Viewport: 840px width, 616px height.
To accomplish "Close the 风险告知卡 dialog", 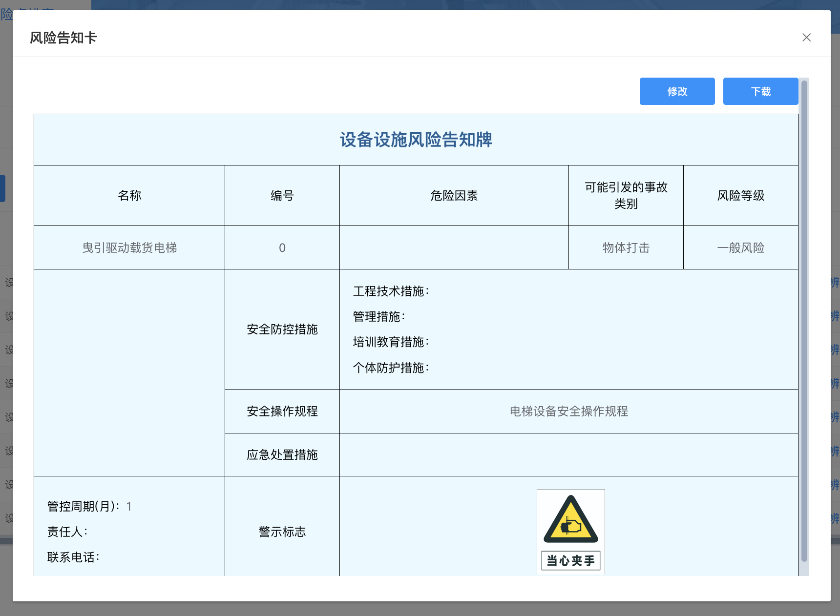I will point(806,38).
